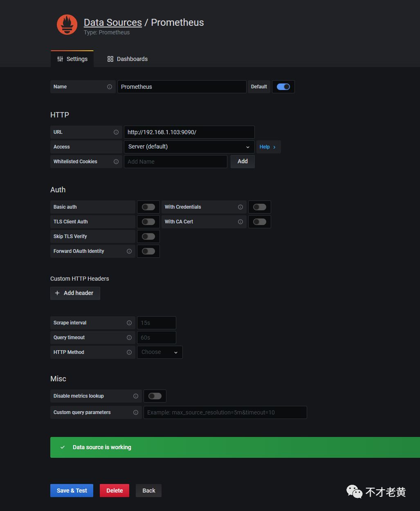This screenshot has height=511, width=420.
Task: Enable With CA Cert switch
Action: point(260,222)
